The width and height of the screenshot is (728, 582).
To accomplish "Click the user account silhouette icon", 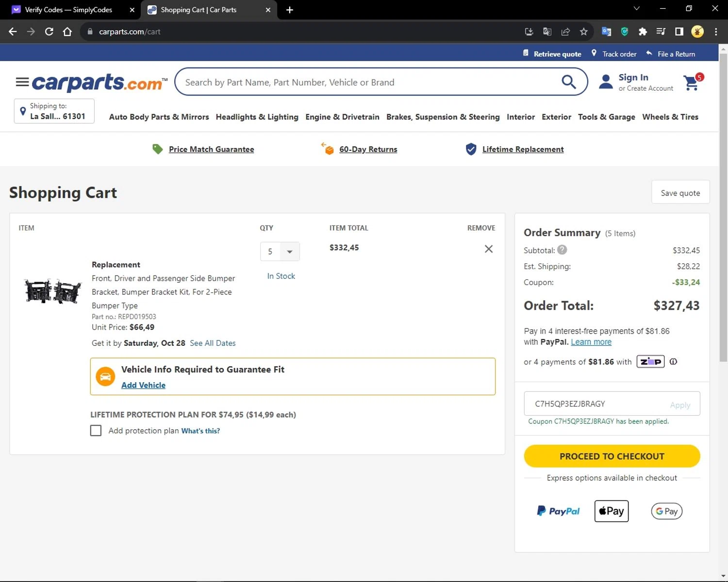I will (606, 81).
